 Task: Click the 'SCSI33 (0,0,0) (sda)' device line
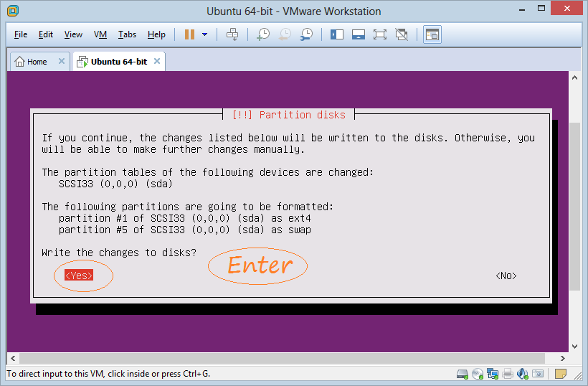point(115,184)
